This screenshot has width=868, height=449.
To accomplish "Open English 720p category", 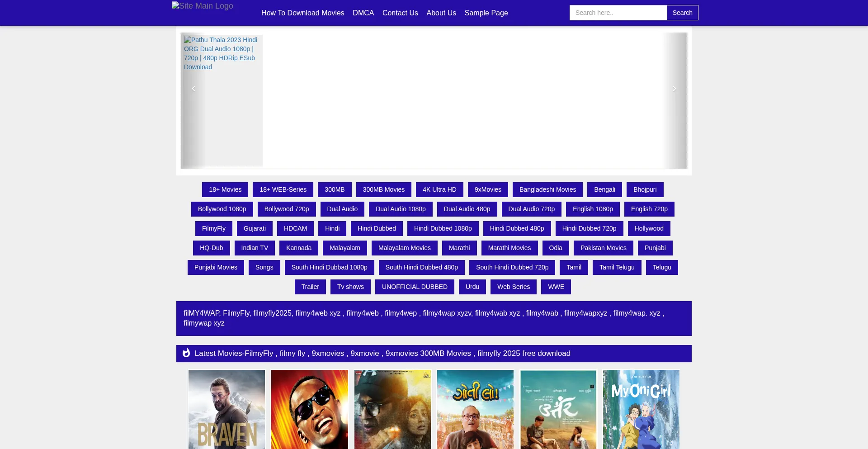I will click(x=649, y=209).
